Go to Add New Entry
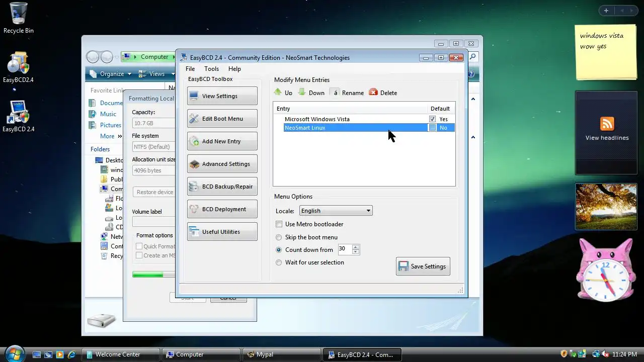This screenshot has height=362, width=644. click(222, 141)
